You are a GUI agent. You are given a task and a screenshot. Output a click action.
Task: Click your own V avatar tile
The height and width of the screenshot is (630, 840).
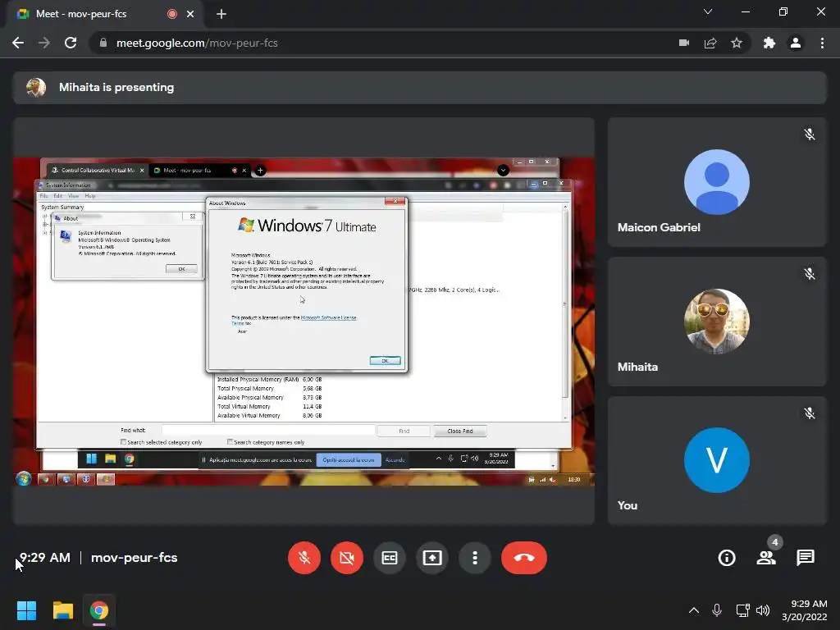(717, 460)
